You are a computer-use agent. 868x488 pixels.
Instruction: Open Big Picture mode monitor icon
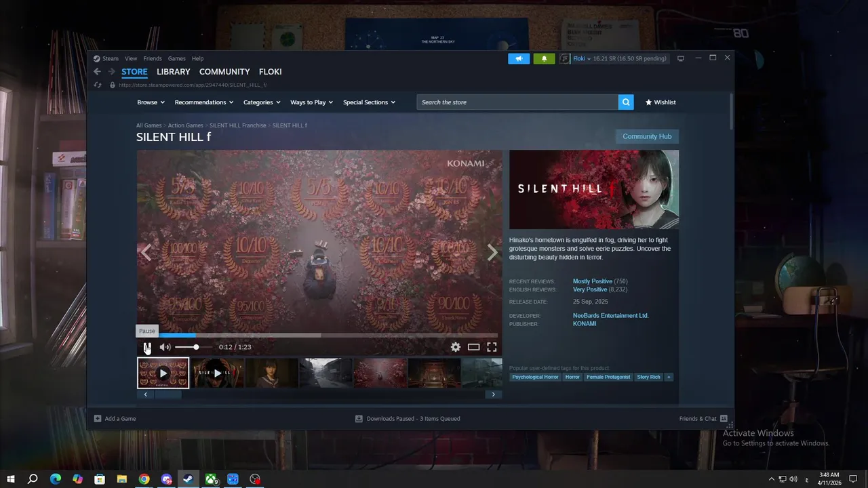pyautogui.click(x=681, y=58)
